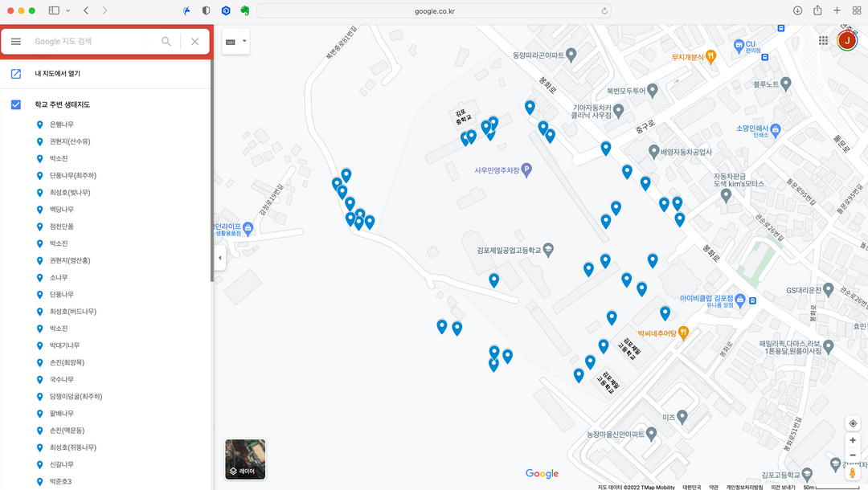The width and height of the screenshot is (868, 490).
Task: Clear the search with X icon
Action: coord(194,42)
